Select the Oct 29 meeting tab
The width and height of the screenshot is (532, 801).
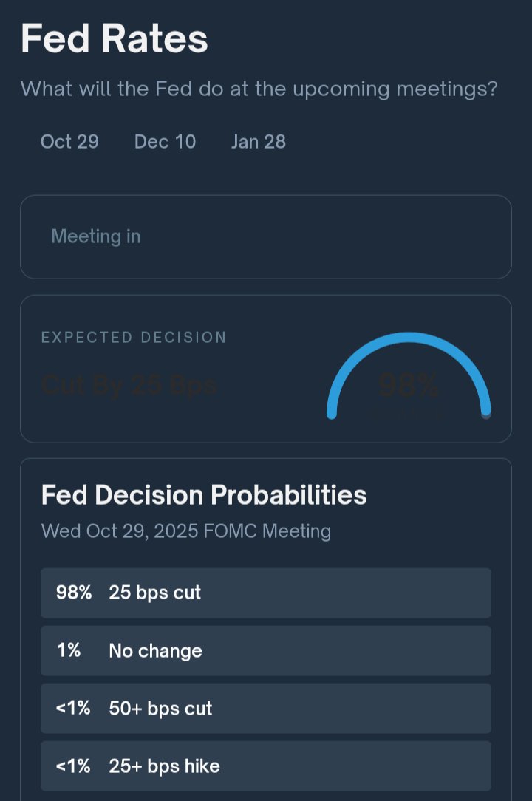pos(69,142)
